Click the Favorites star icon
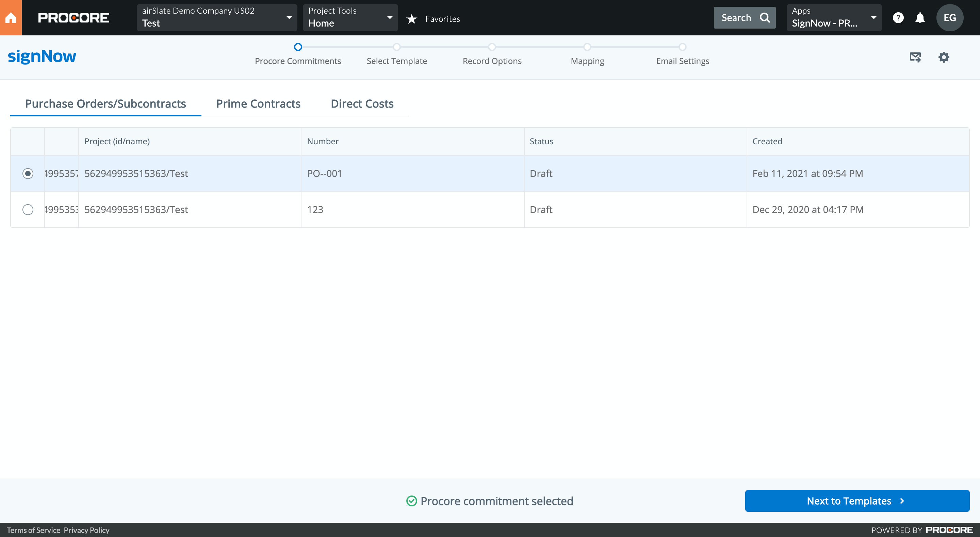Image resolution: width=980 pixels, height=537 pixels. point(412,19)
